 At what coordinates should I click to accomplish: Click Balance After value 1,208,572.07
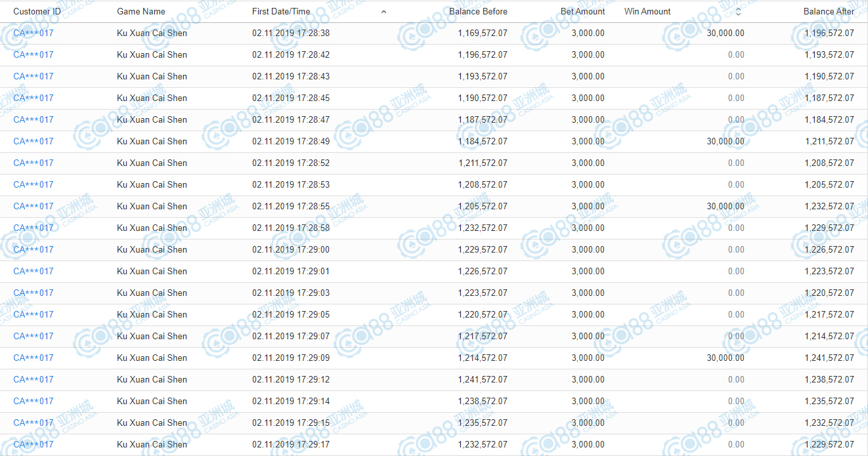829,163
